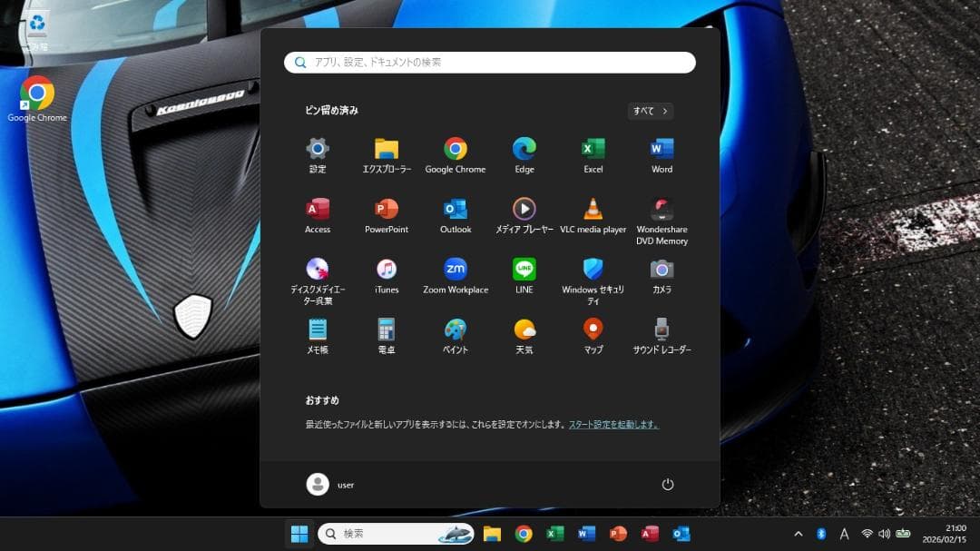Open Word from the taskbar
This screenshot has width=980, height=551.
(586, 534)
